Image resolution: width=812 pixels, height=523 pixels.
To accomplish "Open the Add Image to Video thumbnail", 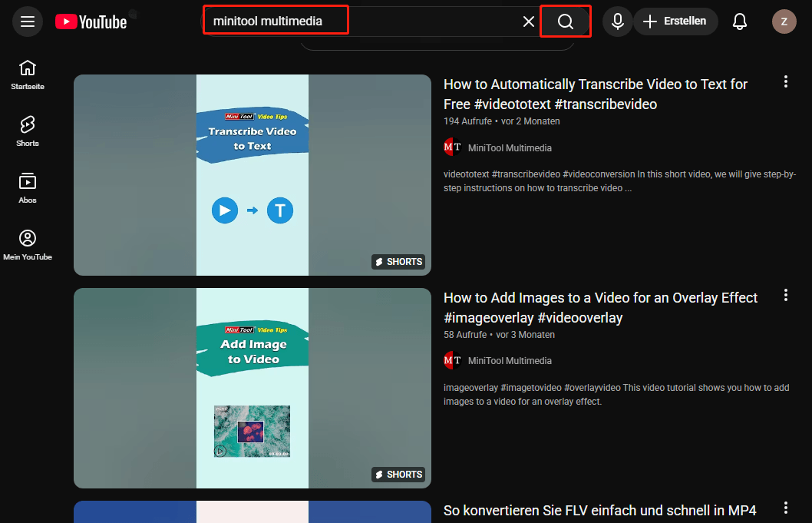I will click(252, 388).
